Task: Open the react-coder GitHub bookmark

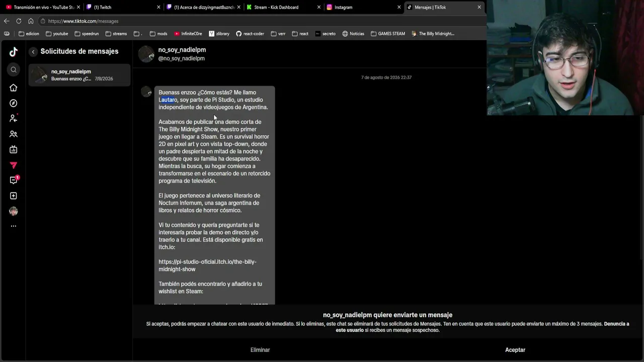Action: point(250,34)
